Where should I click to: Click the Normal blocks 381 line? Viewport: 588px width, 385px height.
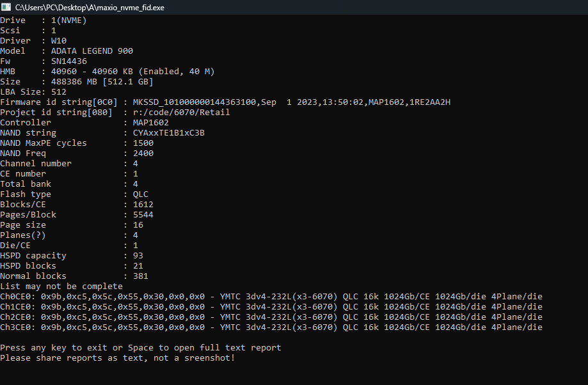click(x=74, y=276)
